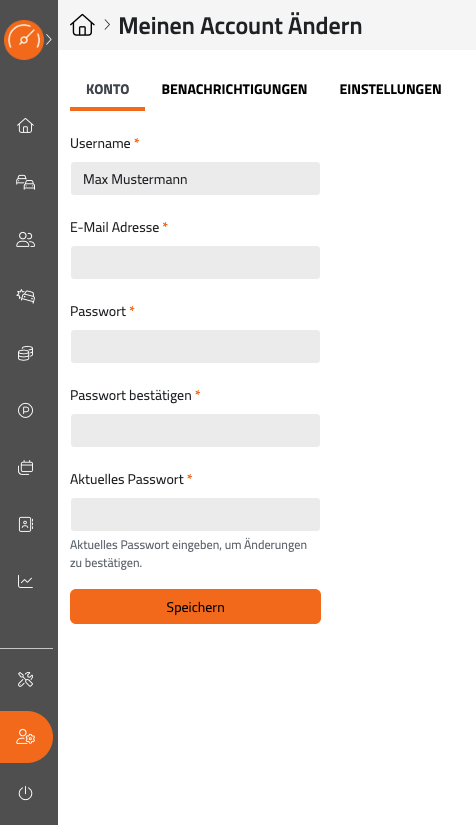Click the orange speedometer logo icon

click(24, 39)
